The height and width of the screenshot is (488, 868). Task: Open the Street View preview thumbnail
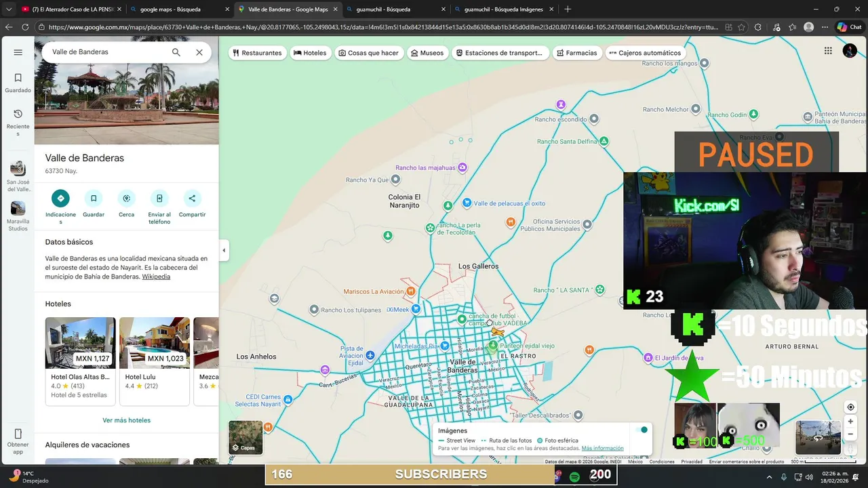pos(818,438)
